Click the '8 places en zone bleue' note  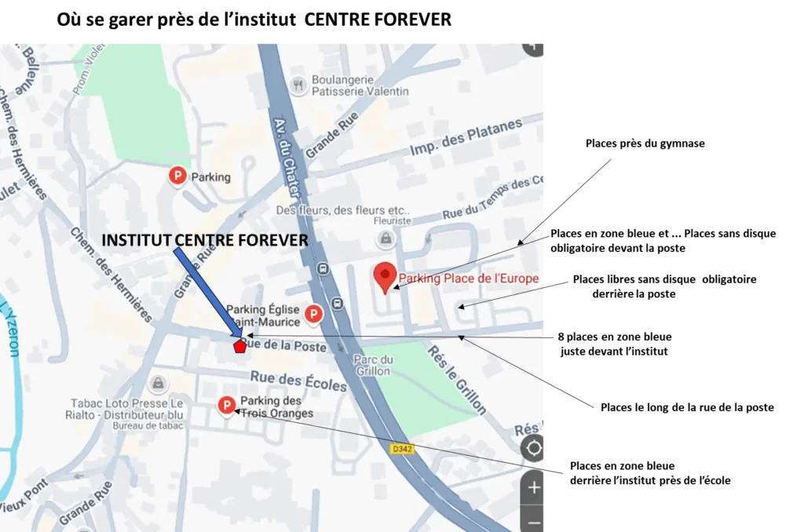coord(615,344)
